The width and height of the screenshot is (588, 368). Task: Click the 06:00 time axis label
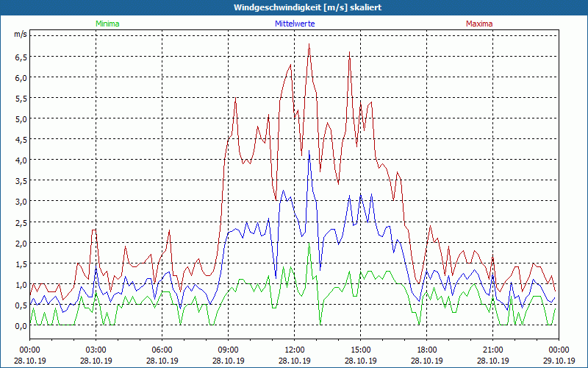[x=162, y=350]
